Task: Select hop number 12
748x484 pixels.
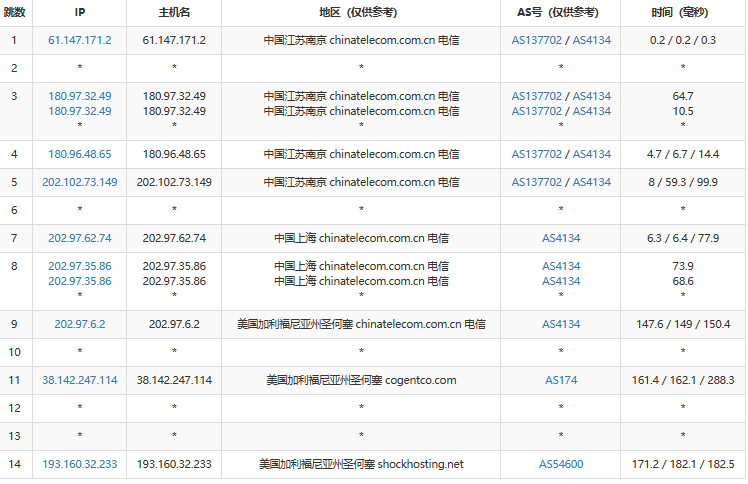Action: point(14,408)
